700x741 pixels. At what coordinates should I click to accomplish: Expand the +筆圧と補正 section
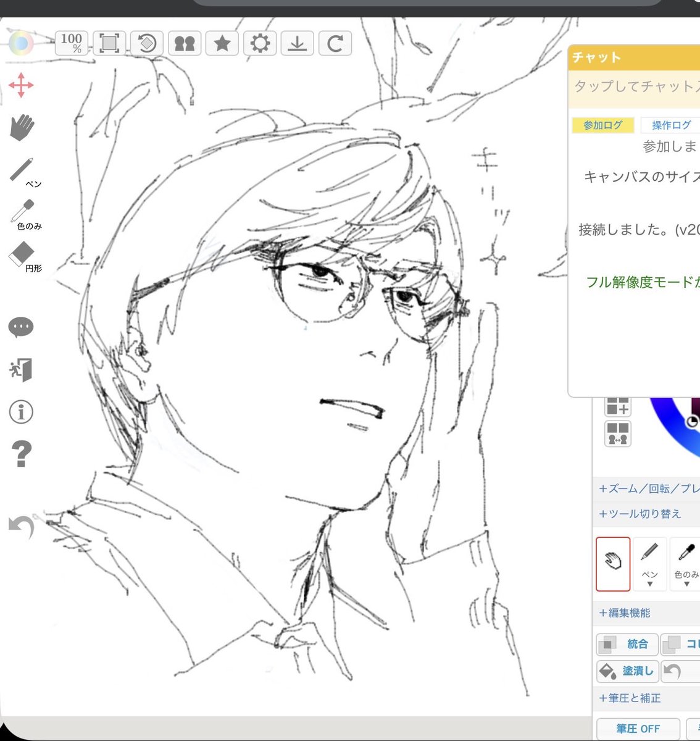click(x=646, y=698)
